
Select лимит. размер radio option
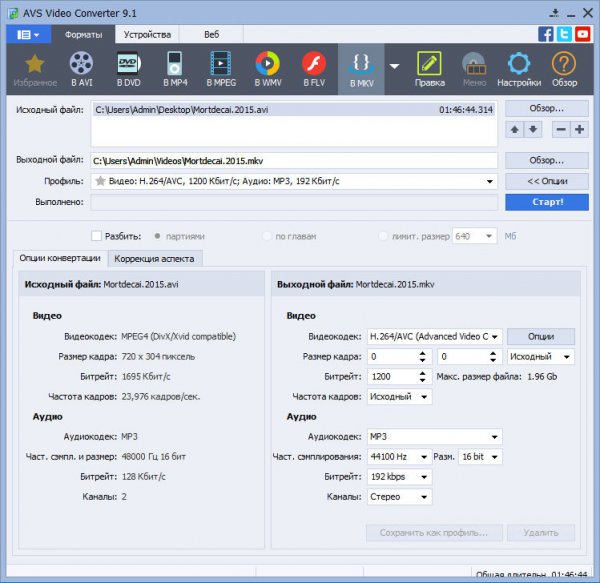pyautogui.click(x=382, y=236)
